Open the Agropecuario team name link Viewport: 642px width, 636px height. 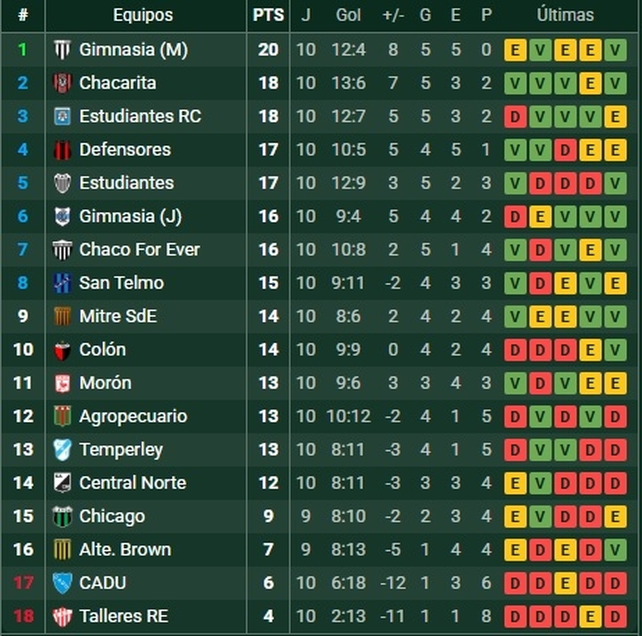(133, 416)
